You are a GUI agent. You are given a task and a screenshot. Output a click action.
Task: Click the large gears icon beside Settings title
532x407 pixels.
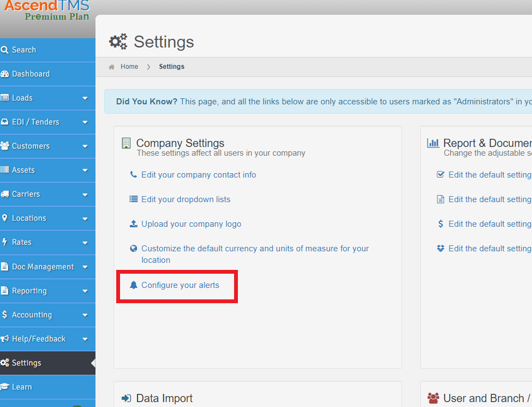point(118,42)
